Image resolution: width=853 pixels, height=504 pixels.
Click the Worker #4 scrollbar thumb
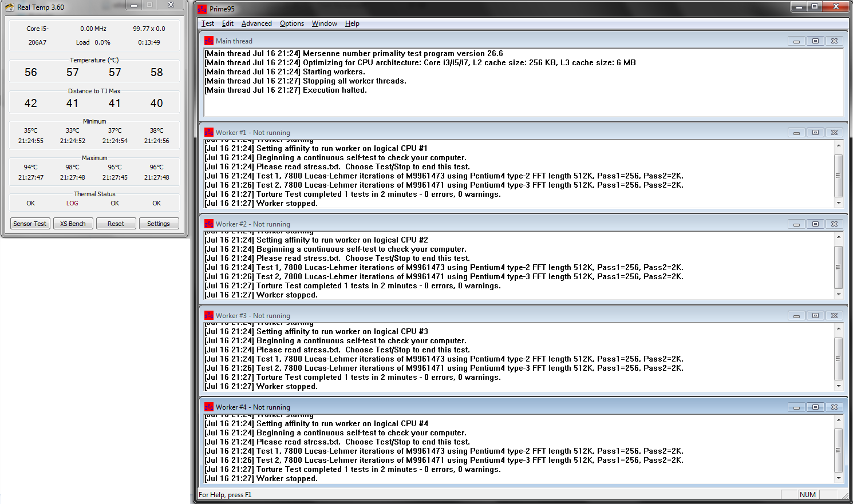coord(839,450)
